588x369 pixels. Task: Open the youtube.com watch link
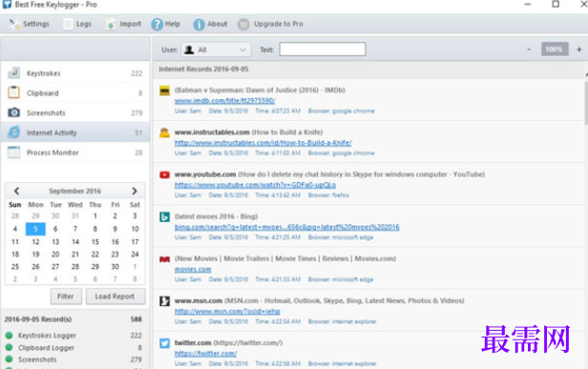(255, 185)
